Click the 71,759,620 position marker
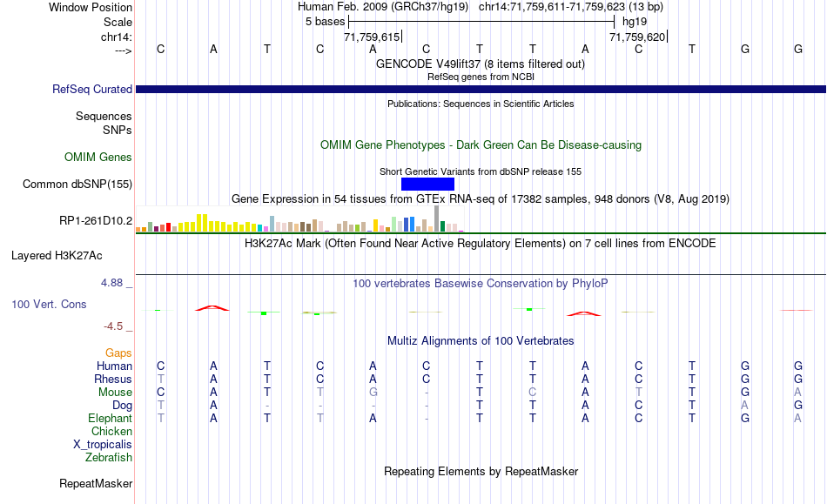The image size is (827, 504). coord(637,37)
